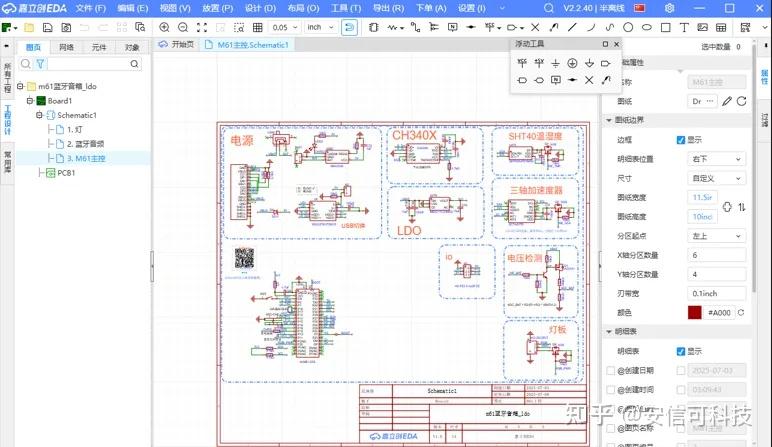772x447 pixels.
Task: Select the circle drawing tool in toolbar
Action: click(628, 28)
